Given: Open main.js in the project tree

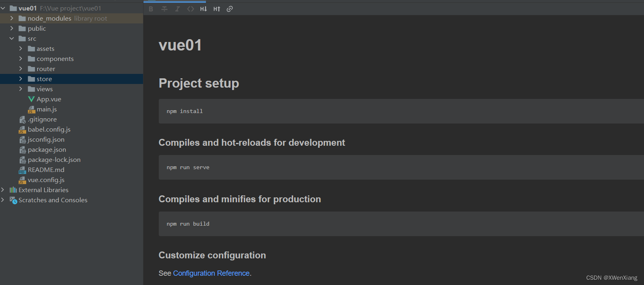Looking at the screenshot, I should [x=46, y=109].
